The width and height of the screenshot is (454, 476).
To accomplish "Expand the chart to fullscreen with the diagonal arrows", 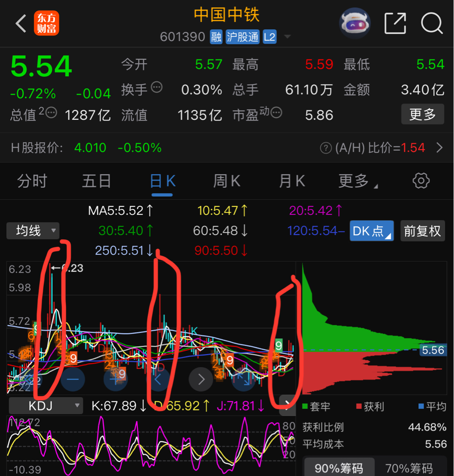I will pos(243,379).
